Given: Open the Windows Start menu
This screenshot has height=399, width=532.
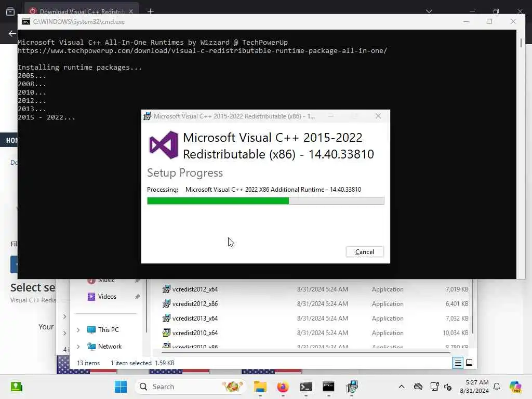Looking at the screenshot, I should [x=121, y=387].
